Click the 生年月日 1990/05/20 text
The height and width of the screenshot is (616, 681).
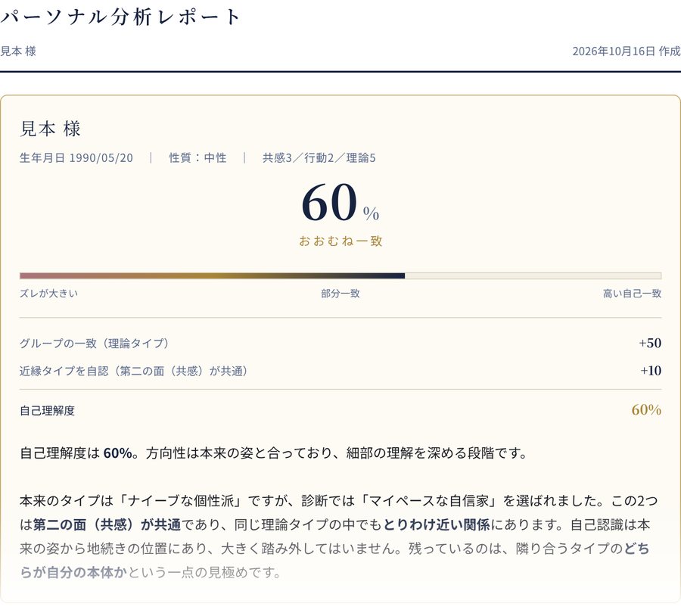pyautogui.click(x=76, y=157)
